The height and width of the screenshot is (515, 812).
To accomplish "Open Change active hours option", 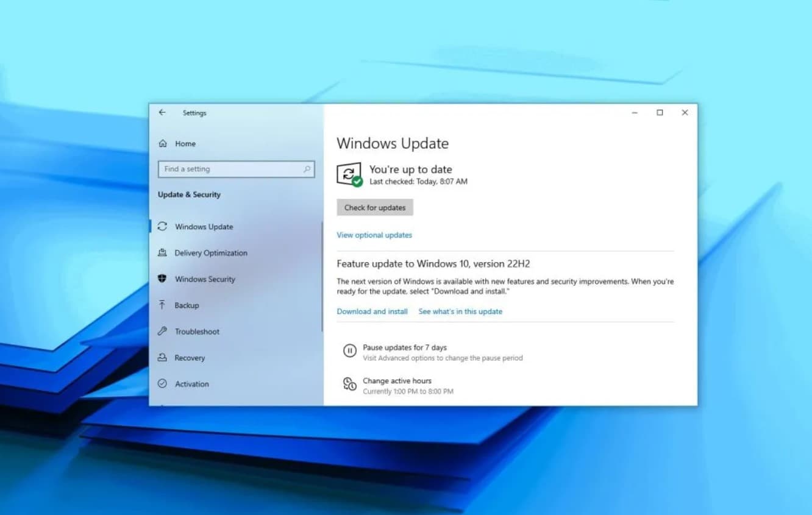I will coord(397,381).
